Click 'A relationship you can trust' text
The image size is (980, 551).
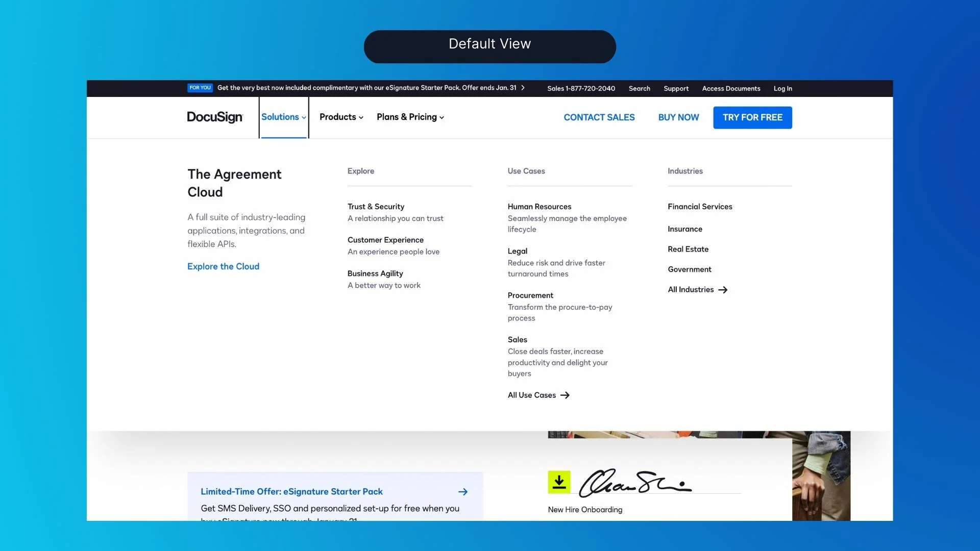396,218
